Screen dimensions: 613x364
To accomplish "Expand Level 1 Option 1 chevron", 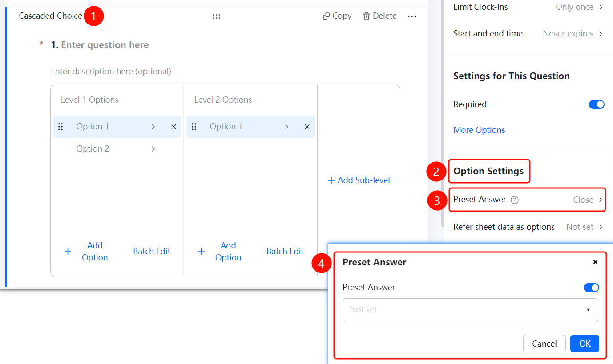I will click(x=153, y=127).
